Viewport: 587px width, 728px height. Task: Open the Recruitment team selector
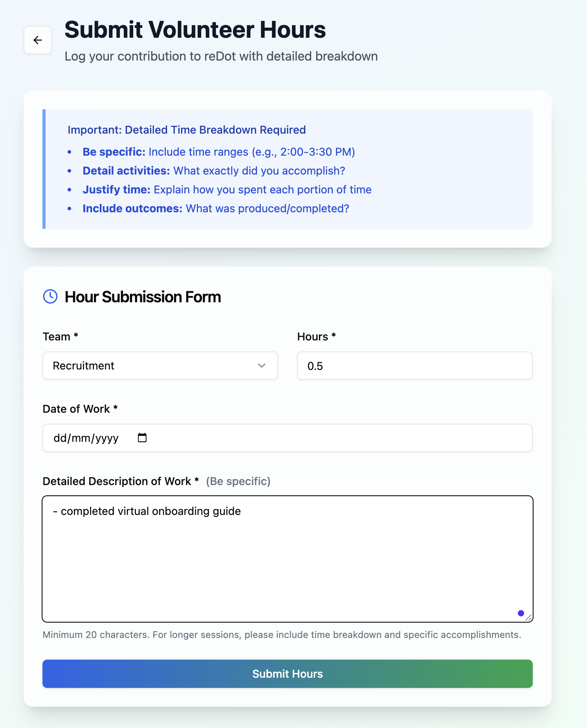(x=160, y=366)
